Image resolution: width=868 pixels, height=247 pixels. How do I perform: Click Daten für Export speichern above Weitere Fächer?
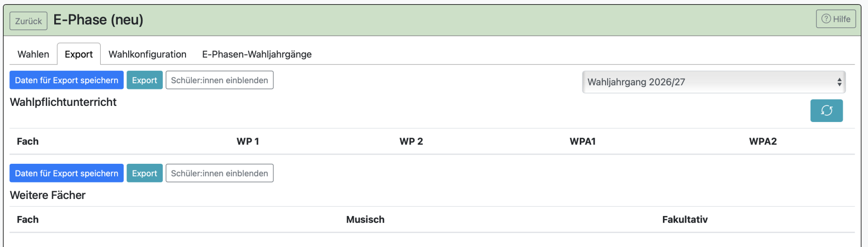tap(67, 173)
